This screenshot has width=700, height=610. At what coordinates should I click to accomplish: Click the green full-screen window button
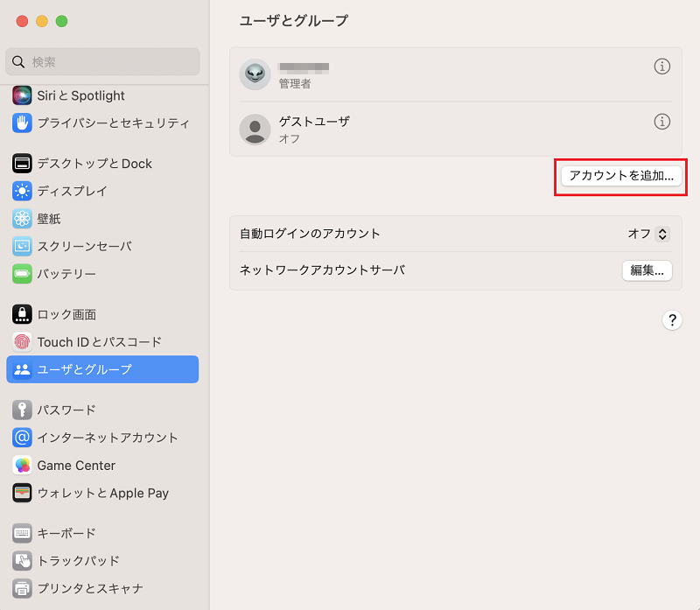[61, 21]
